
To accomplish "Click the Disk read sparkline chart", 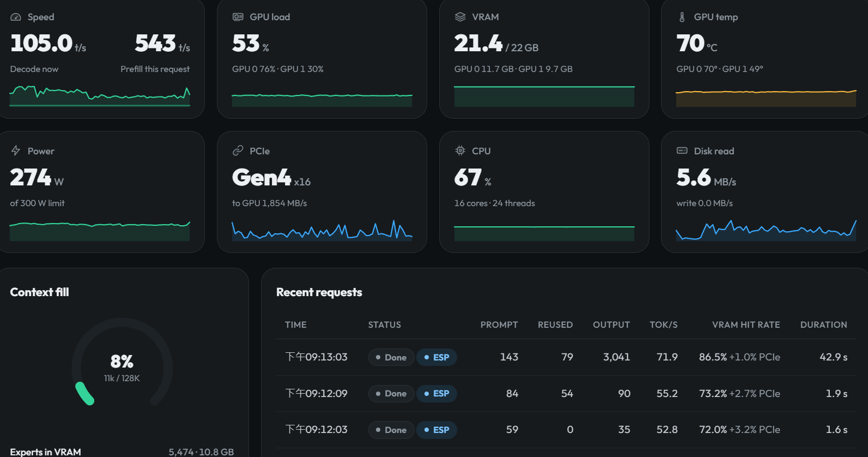I will (x=766, y=230).
